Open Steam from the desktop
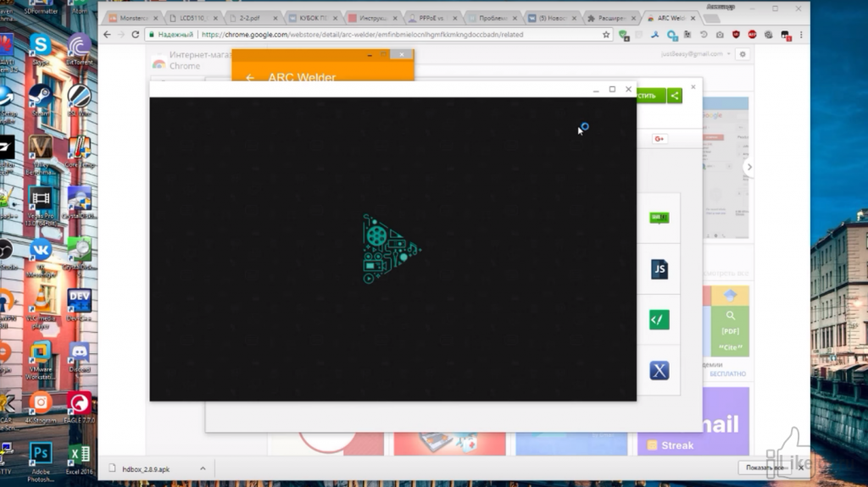Screen dimensions: 868x487 (40, 96)
